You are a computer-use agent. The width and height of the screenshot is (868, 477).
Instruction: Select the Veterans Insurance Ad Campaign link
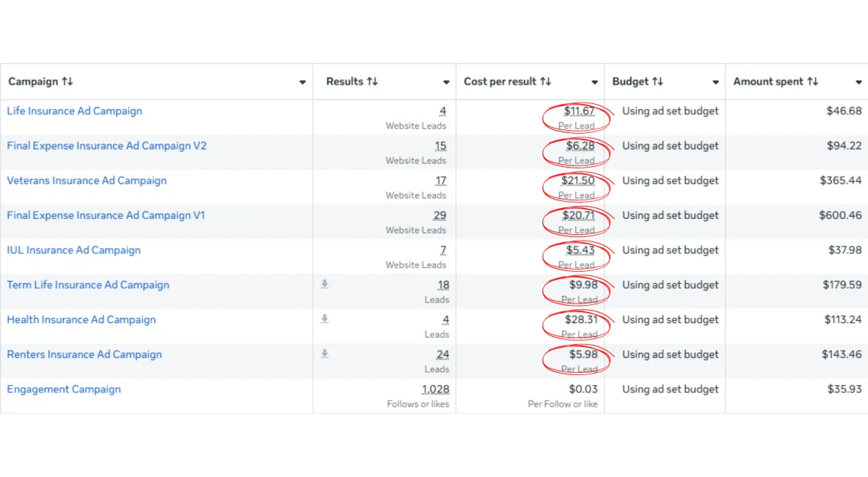point(87,181)
